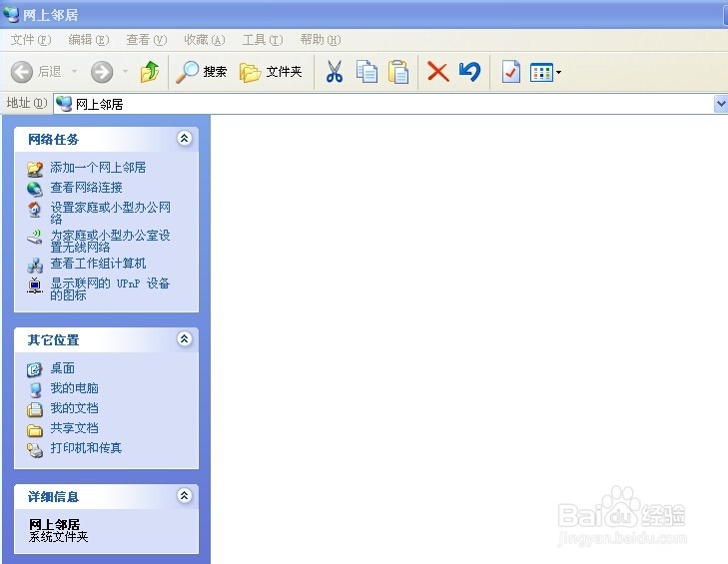Click the My Computer (我的电脑) icon
Viewport: 728px width, 564px height.
click(35, 389)
